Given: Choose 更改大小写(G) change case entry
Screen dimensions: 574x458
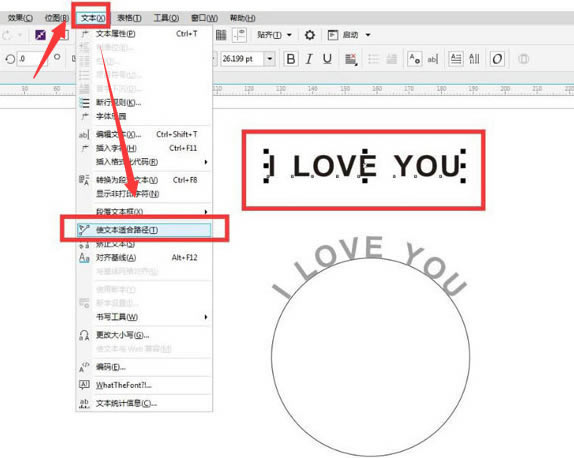Looking at the screenshot, I should [144, 335].
